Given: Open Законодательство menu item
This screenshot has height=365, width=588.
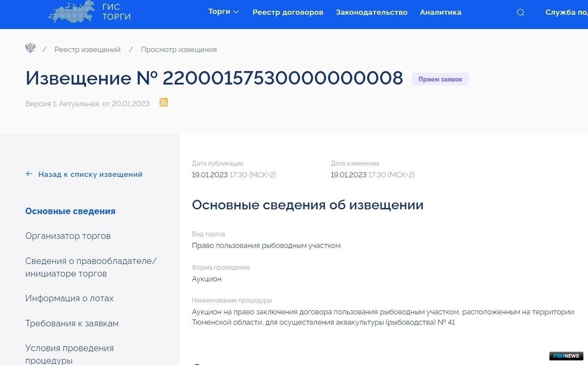Looking at the screenshot, I should (372, 12).
